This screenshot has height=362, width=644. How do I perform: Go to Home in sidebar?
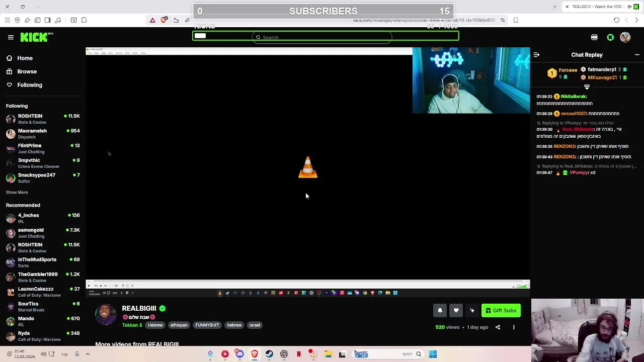point(25,58)
